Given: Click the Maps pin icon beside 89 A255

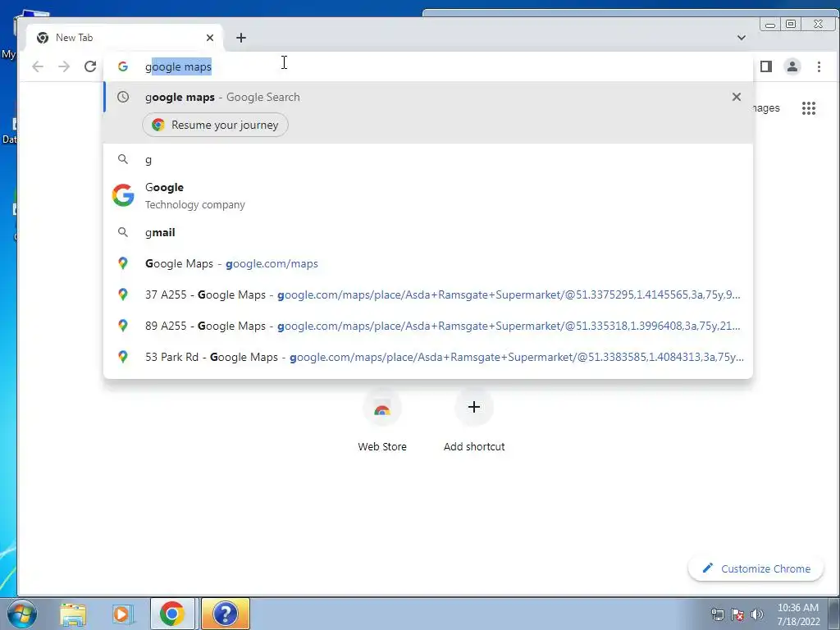Looking at the screenshot, I should tap(123, 326).
